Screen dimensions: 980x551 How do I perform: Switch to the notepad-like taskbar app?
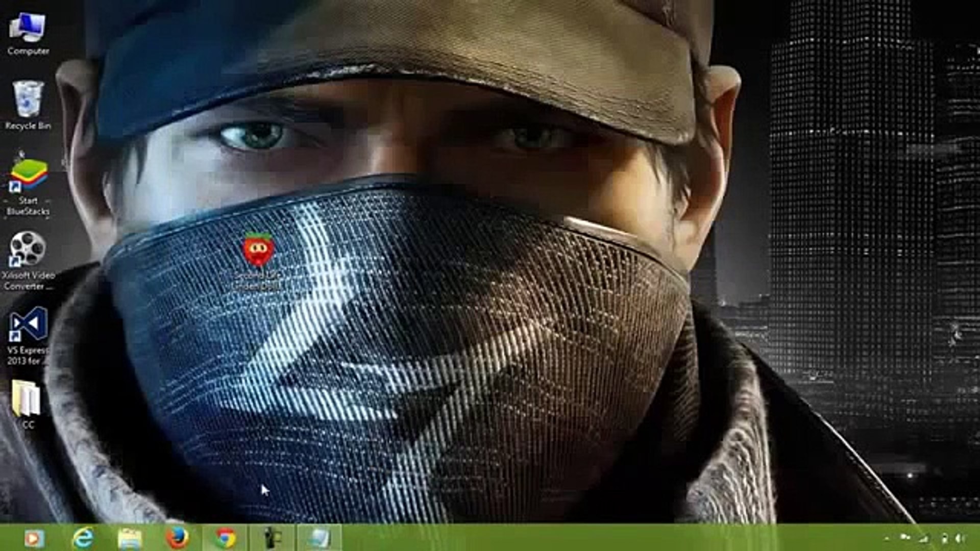coord(319,538)
